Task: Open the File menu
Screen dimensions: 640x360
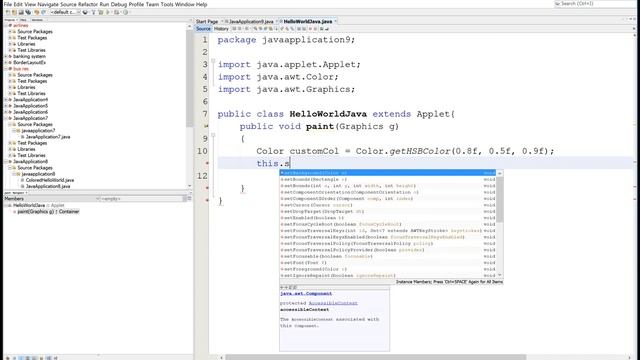Action: [7, 4]
